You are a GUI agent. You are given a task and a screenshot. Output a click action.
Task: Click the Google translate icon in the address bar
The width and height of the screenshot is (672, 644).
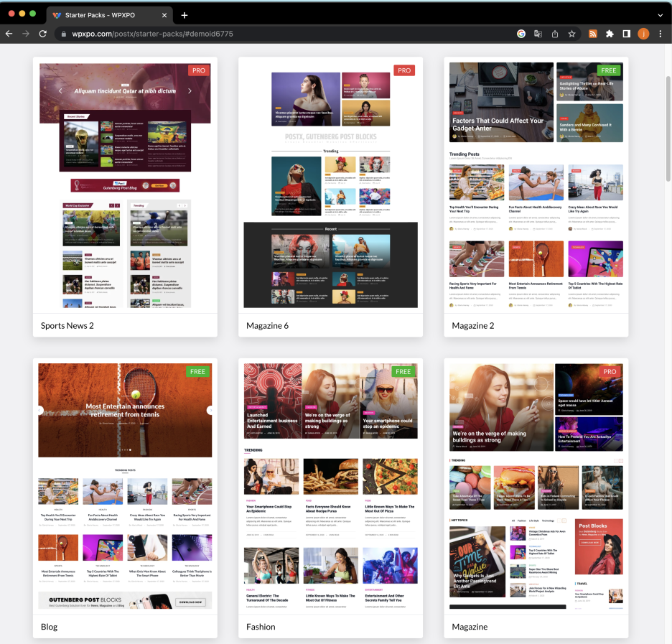pos(538,34)
